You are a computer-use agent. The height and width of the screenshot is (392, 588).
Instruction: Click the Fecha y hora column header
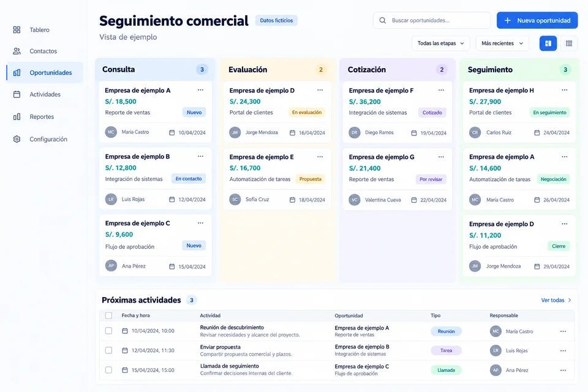[135, 315]
